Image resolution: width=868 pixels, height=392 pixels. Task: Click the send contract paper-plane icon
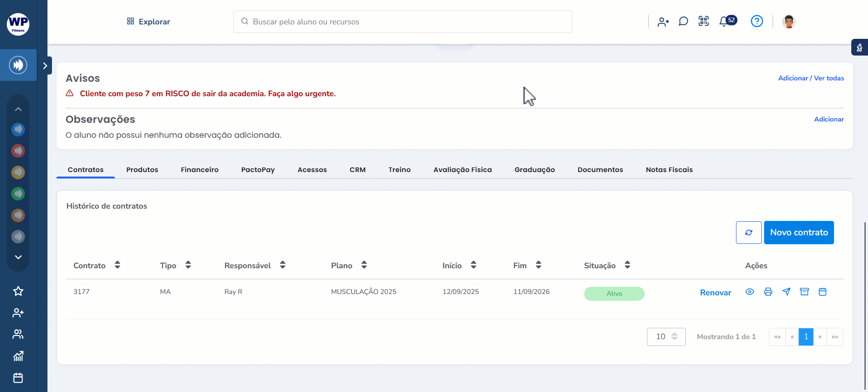[x=786, y=292]
